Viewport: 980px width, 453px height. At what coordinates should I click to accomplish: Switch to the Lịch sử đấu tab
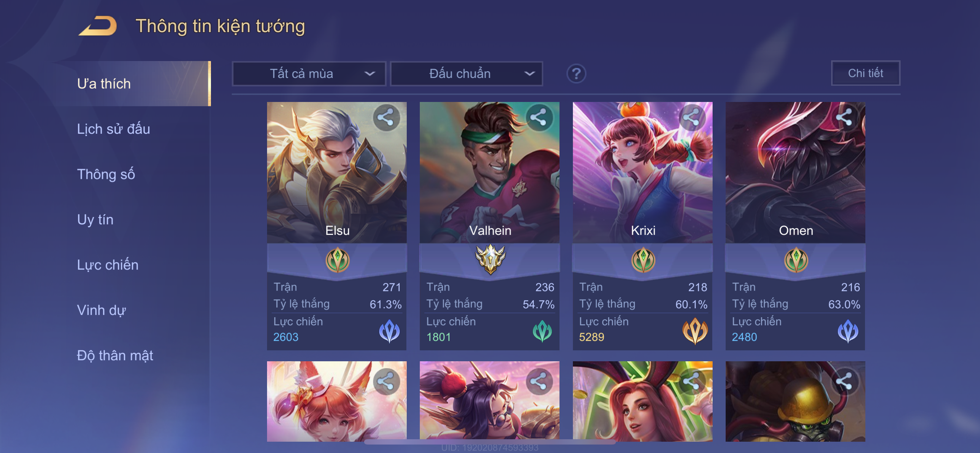[113, 129]
